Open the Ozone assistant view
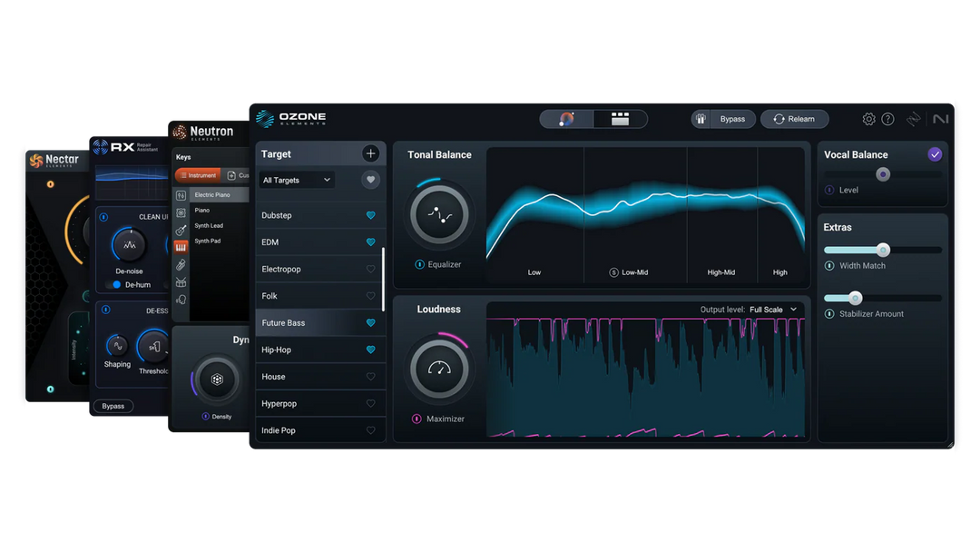Image resolution: width=980 pixels, height=552 pixels. point(567,119)
